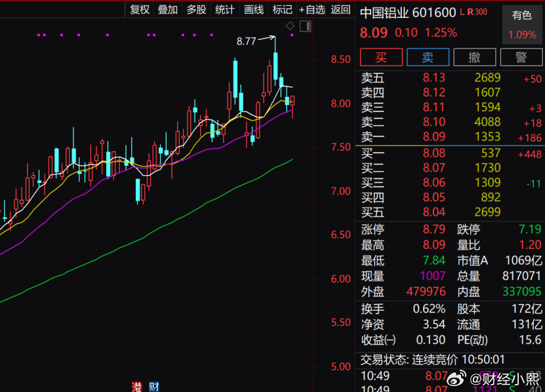Click the diamond icon above the chart
Viewport: 545px width, 392px height.
tap(290, 26)
